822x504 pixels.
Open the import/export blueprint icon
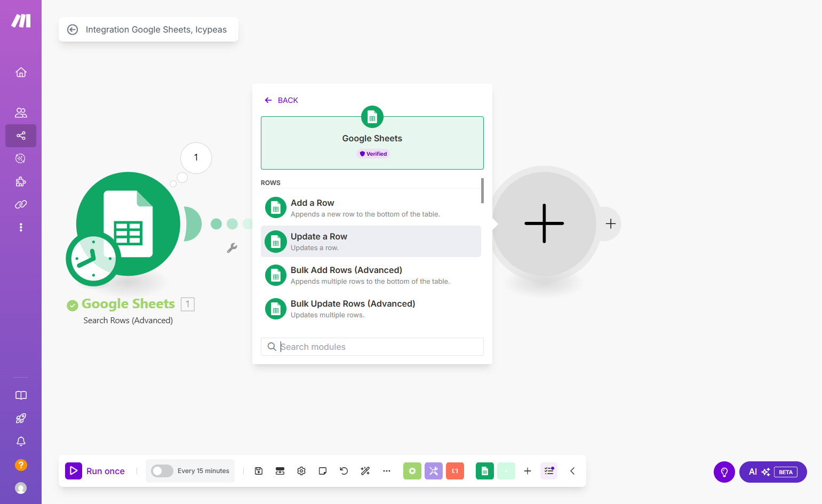point(280,471)
